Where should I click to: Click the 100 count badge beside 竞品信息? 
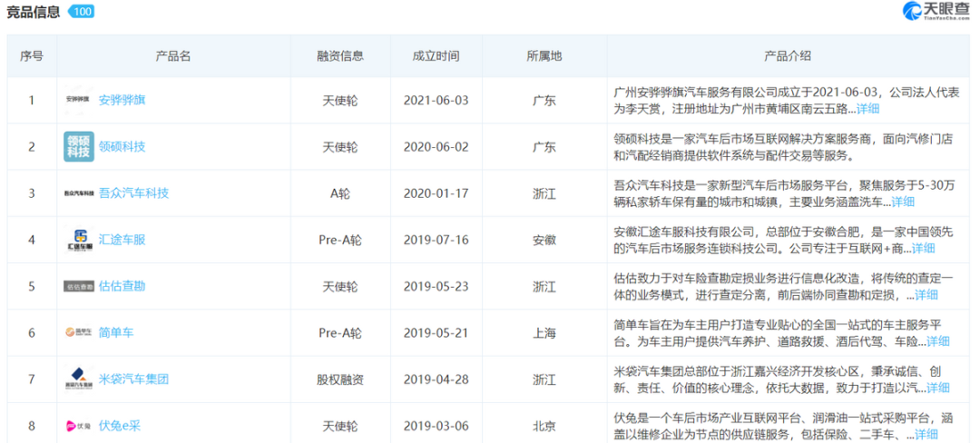coord(81,11)
